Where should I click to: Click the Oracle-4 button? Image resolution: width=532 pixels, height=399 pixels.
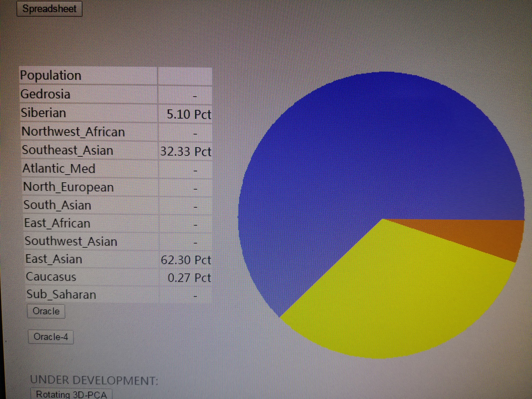pyautogui.click(x=51, y=337)
